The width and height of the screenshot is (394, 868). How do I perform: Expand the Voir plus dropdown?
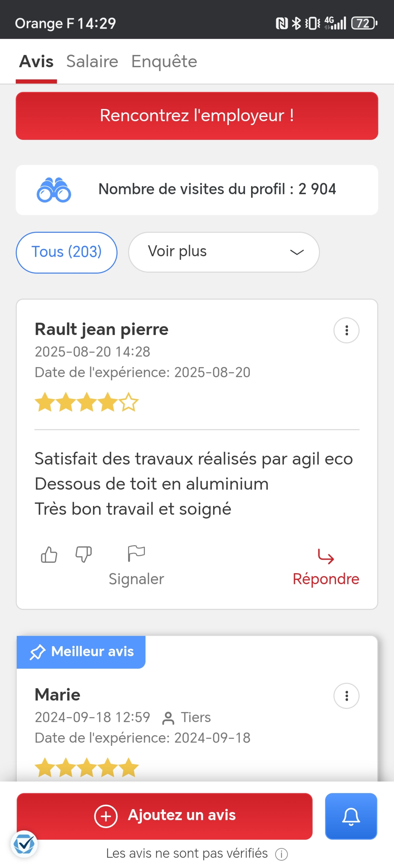(224, 252)
